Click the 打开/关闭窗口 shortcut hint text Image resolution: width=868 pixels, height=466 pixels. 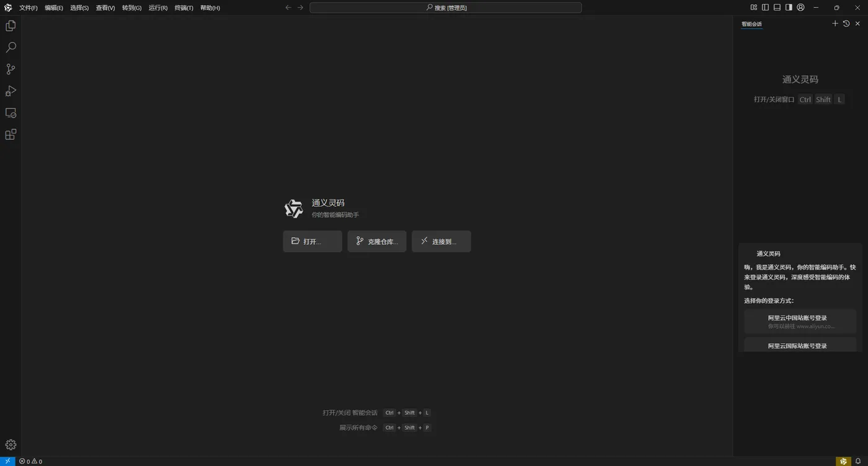[774, 99]
